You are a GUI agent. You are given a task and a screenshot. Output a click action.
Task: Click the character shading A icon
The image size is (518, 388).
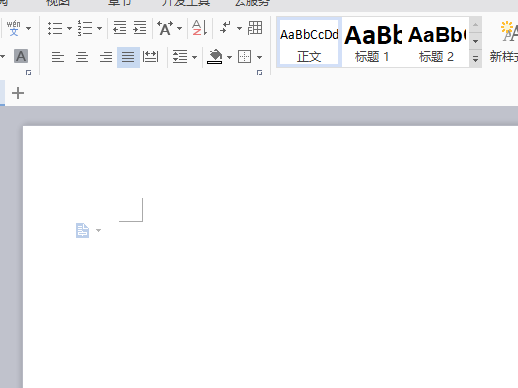21,56
